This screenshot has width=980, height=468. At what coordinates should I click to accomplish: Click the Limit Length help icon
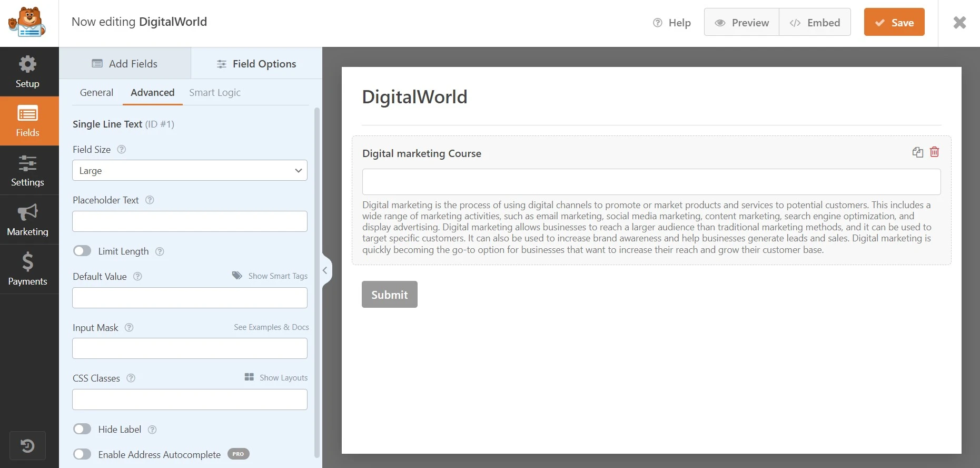coord(160,251)
